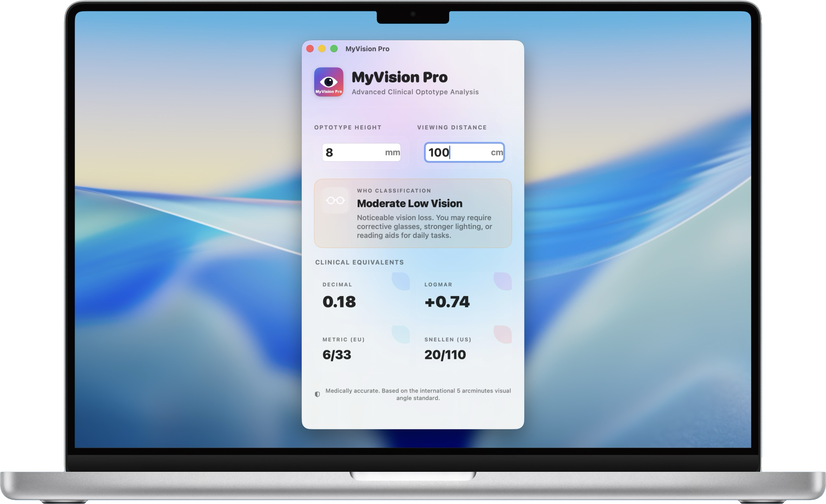The width and height of the screenshot is (826, 504).
Task: Select the LogMAR value +0.74
Action: click(447, 302)
